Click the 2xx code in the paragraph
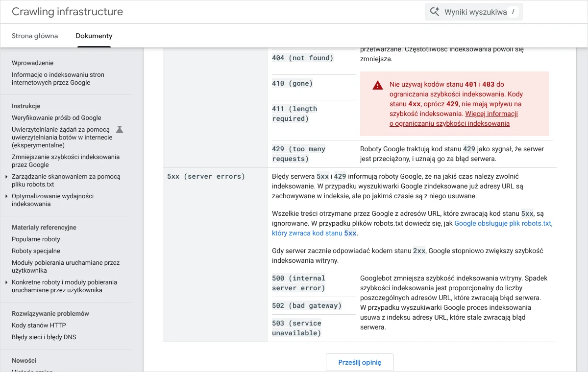Viewport: 588px width, 372px height. (x=419, y=251)
